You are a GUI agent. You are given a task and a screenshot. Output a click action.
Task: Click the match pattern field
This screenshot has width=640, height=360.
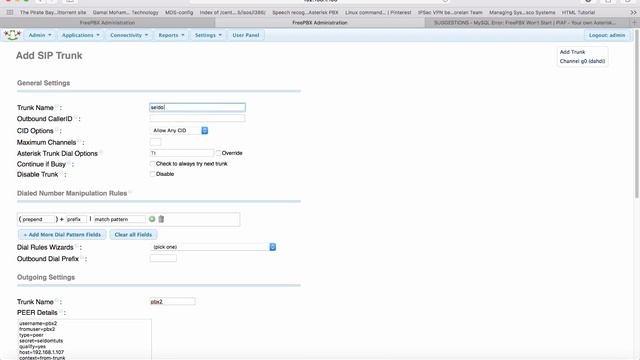pyautogui.click(x=119, y=219)
